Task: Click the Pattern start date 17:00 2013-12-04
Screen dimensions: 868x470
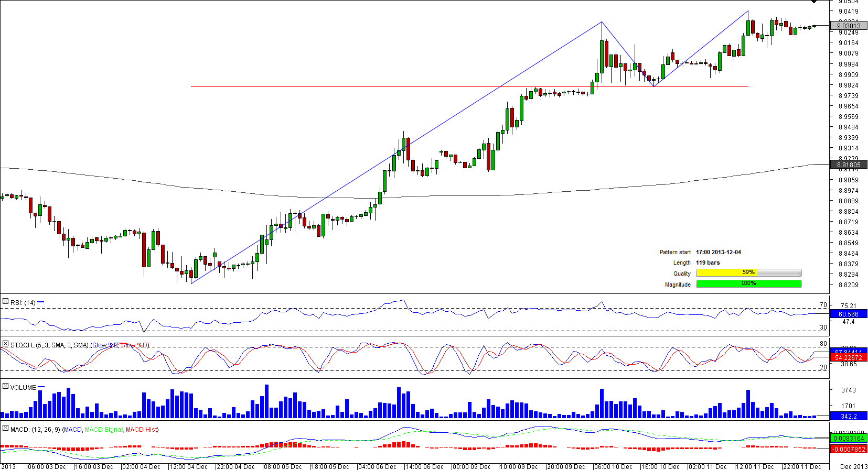Action: pyautogui.click(x=718, y=252)
